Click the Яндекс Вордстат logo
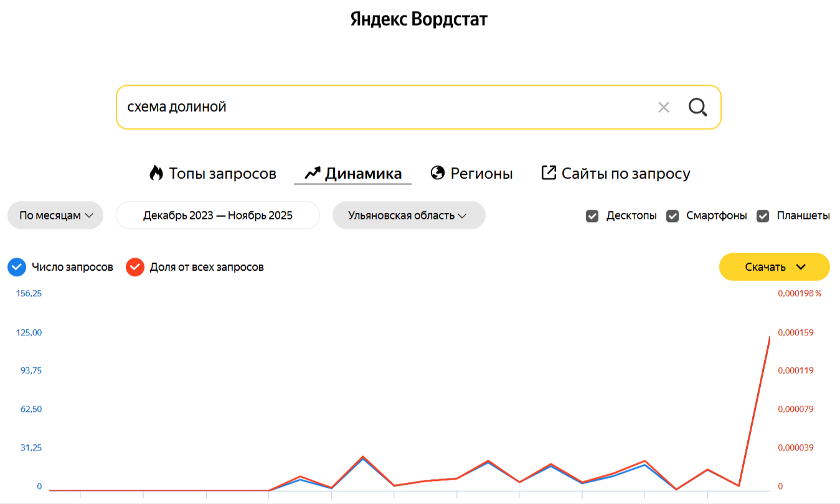 click(419, 19)
